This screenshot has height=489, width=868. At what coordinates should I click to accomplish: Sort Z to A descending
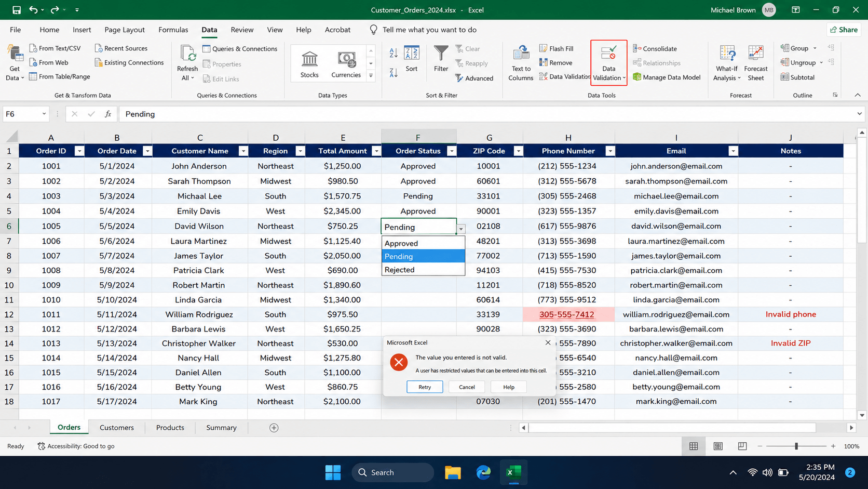394,73
